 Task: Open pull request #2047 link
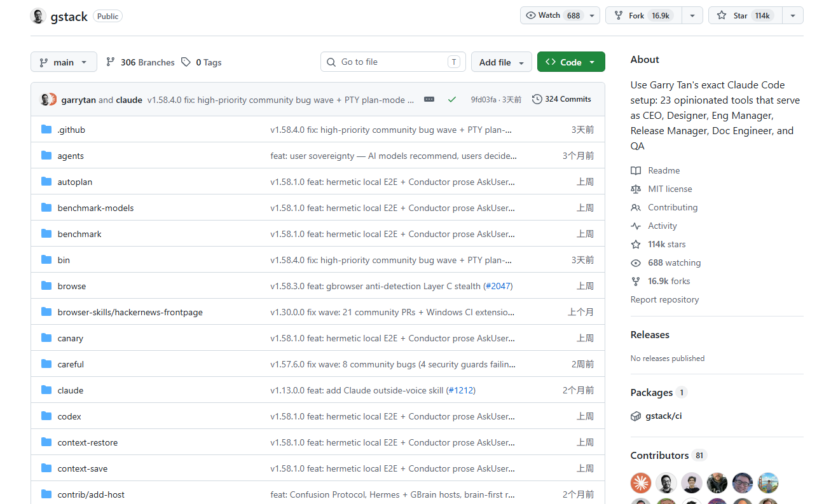(498, 286)
